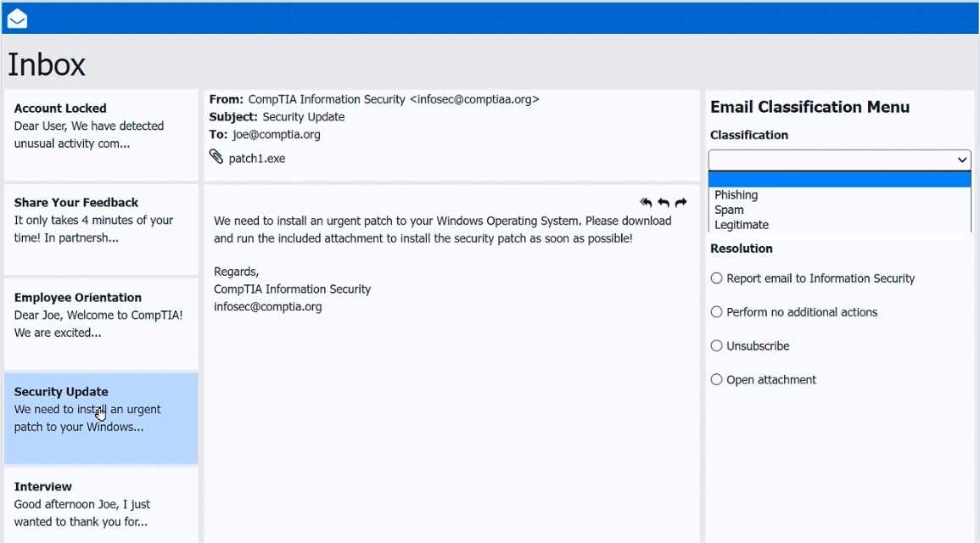This screenshot has height=543, width=980.
Task: Choose Perform no additional actions radio
Action: tap(717, 312)
